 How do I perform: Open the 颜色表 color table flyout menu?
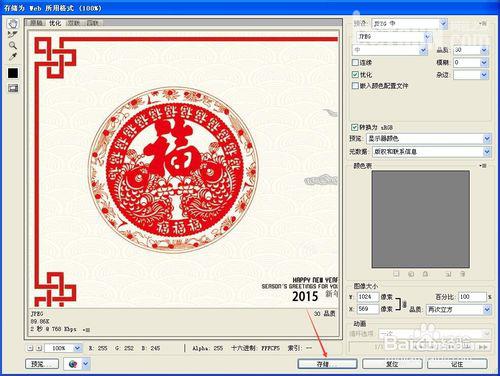pyautogui.click(x=483, y=165)
